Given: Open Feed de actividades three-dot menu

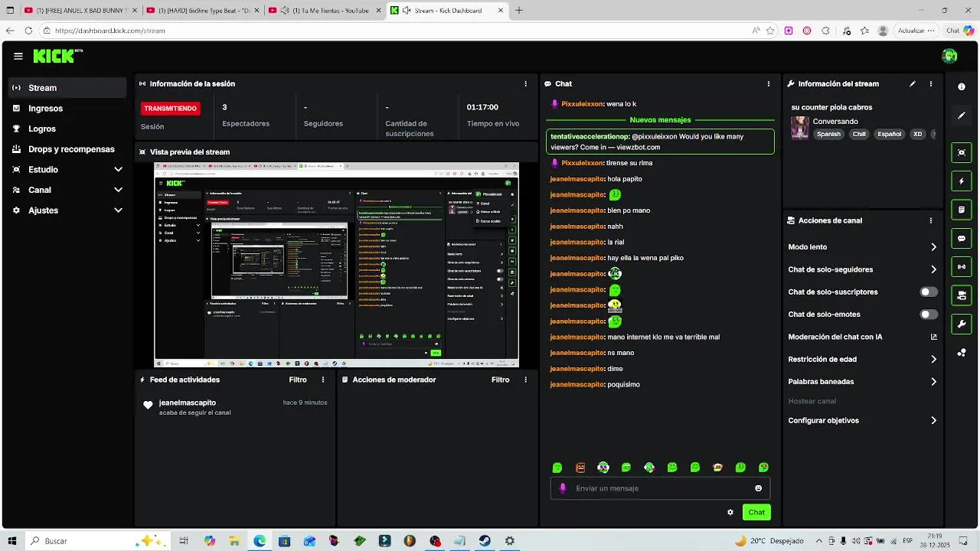Looking at the screenshot, I should [323, 380].
